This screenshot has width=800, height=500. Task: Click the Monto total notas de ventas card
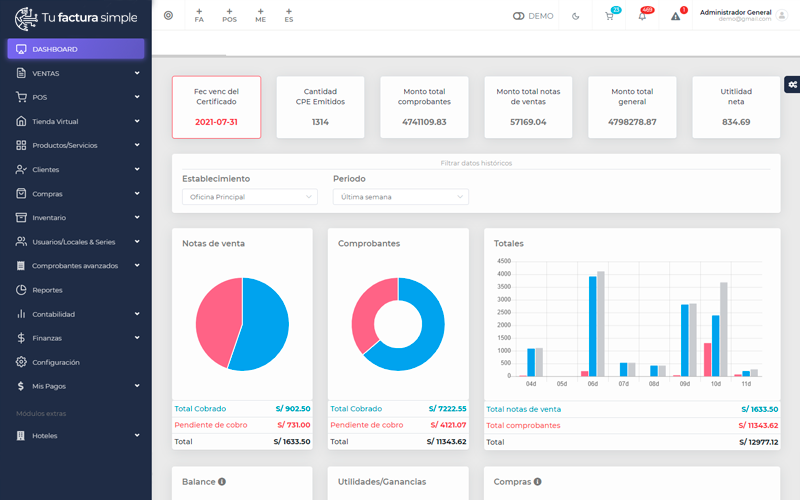click(x=528, y=107)
